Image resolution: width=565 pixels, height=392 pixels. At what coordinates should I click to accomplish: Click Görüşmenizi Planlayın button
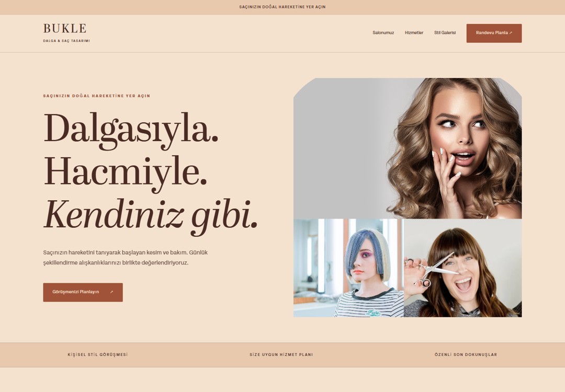tap(83, 292)
